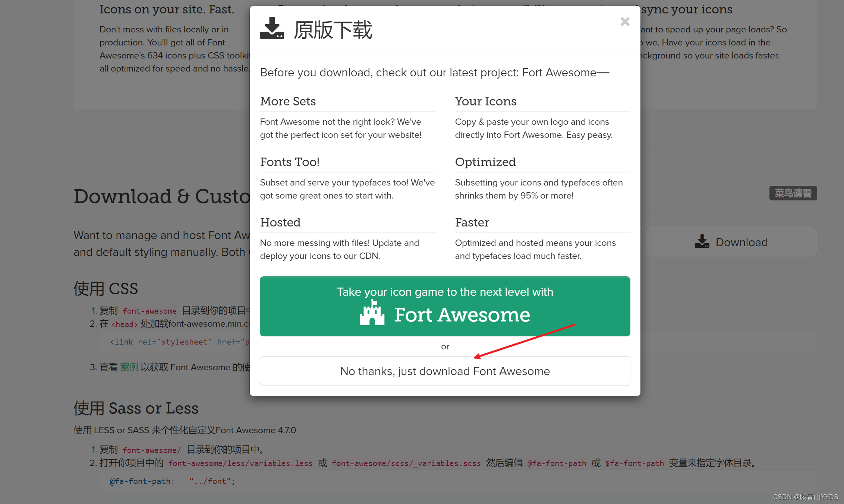Click the 菜鸟请看 badge on the page
This screenshot has width=844, height=504.
[x=793, y=193]
